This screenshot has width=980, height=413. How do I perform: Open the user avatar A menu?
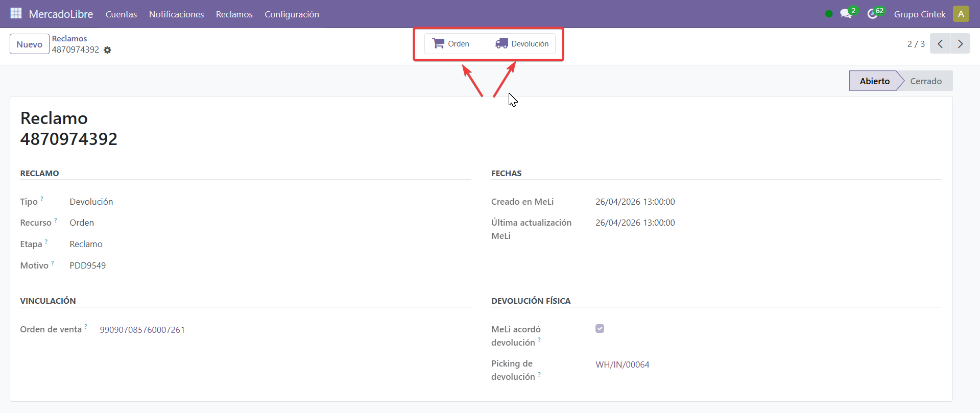(961, 14)
